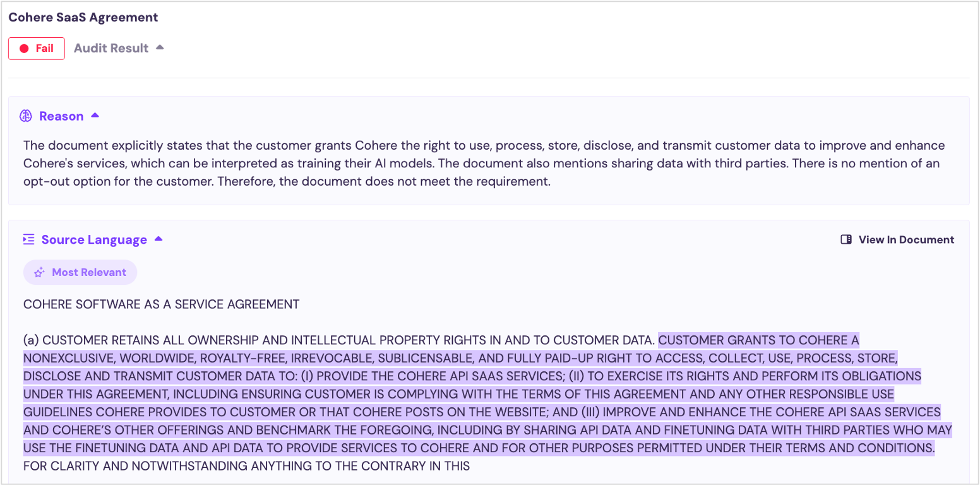Click the Fail status badge
The width and height of the screenshot is (980, 485).
point(37,49)
